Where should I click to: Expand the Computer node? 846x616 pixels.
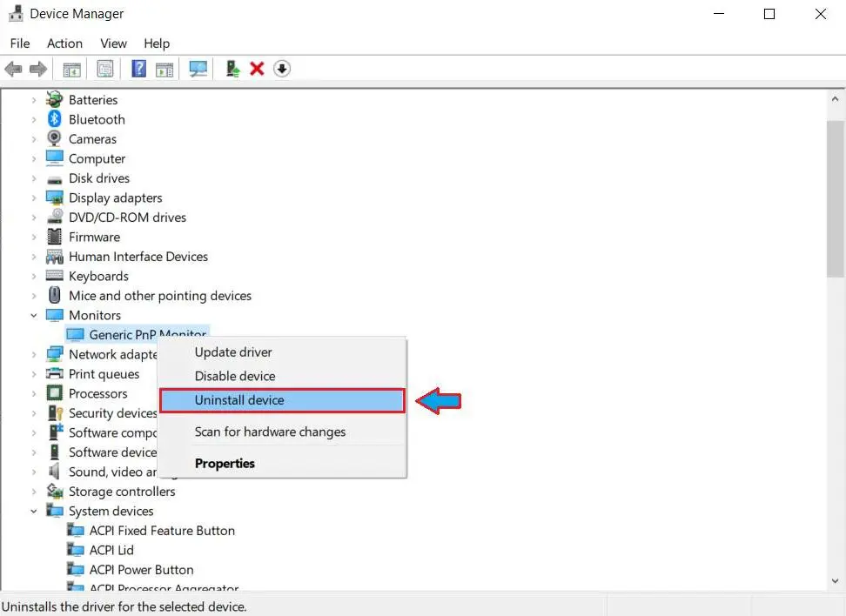tap(33, 158)
